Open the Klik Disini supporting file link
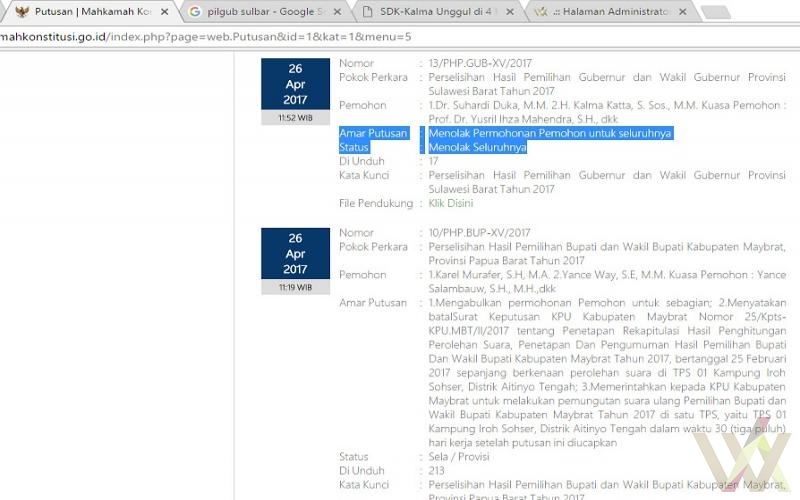Viewport: 800px width, 500px height. click(x=450, y=203)
